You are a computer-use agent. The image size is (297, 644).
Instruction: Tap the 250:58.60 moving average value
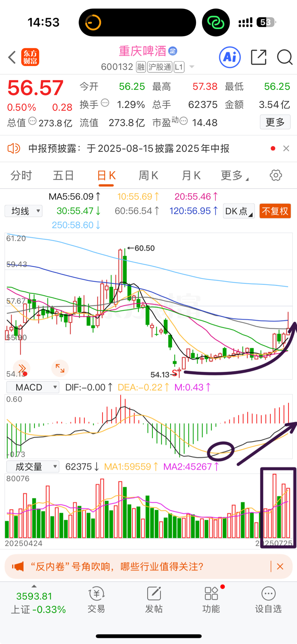76,225
